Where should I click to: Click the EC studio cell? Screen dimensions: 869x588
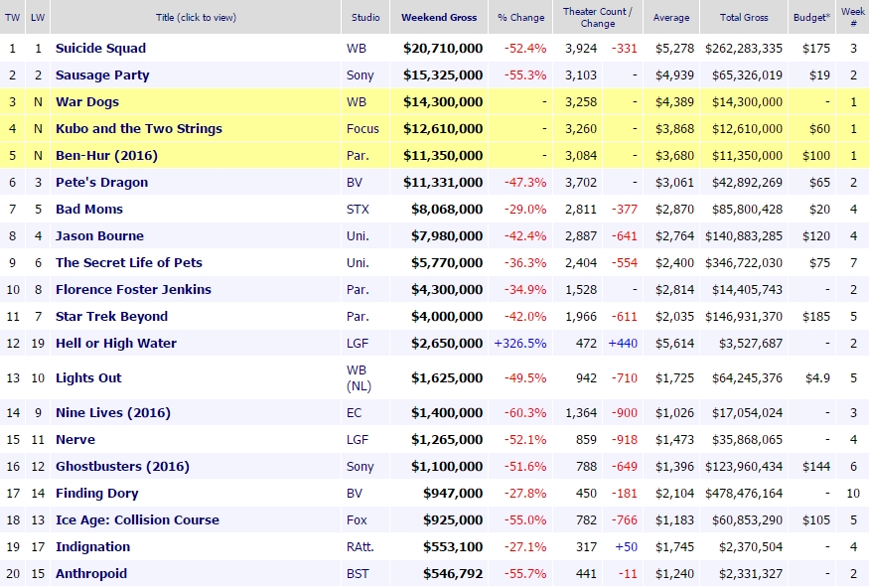point(354,413)
